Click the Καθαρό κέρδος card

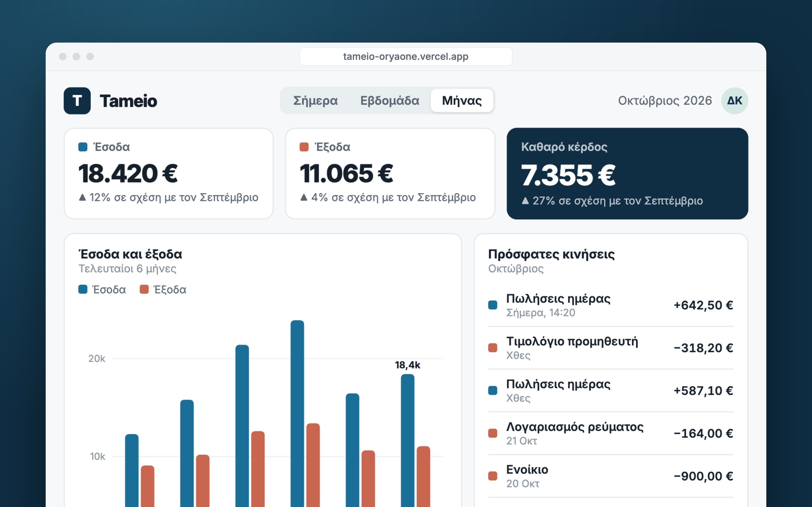tap(627, 173)
